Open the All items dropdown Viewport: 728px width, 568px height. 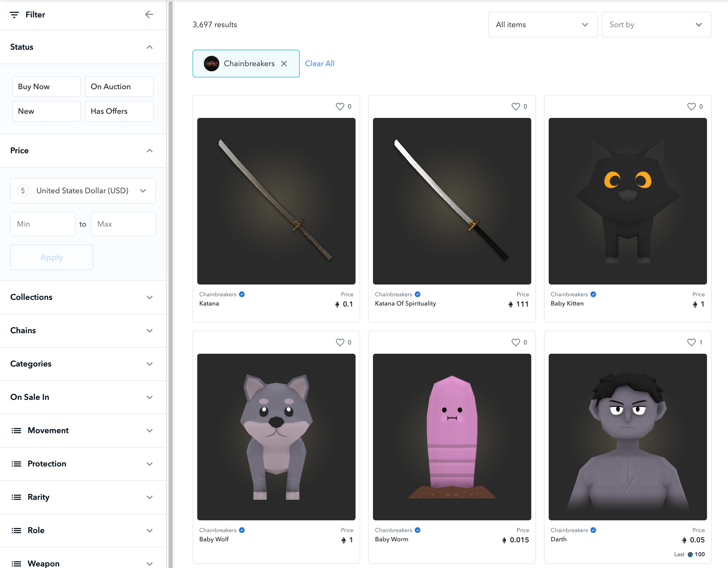[x=543, y=25]
